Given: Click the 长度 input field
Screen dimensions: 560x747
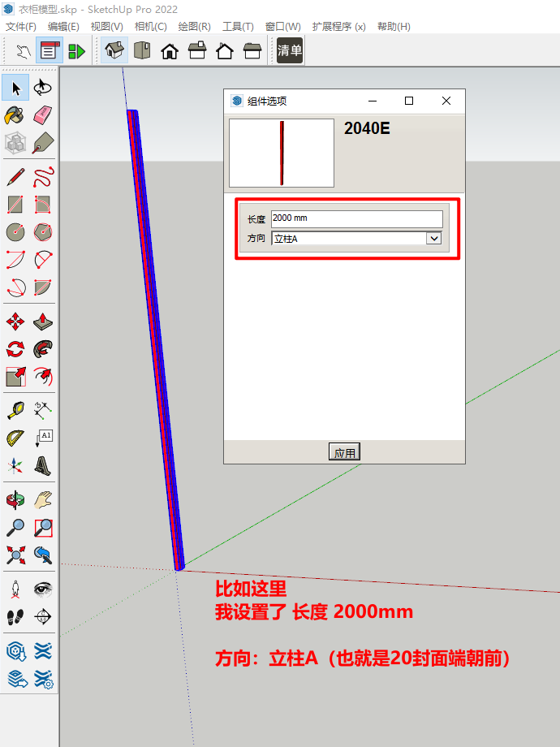Looking at the screenshot, I should [x=356, y=218].
